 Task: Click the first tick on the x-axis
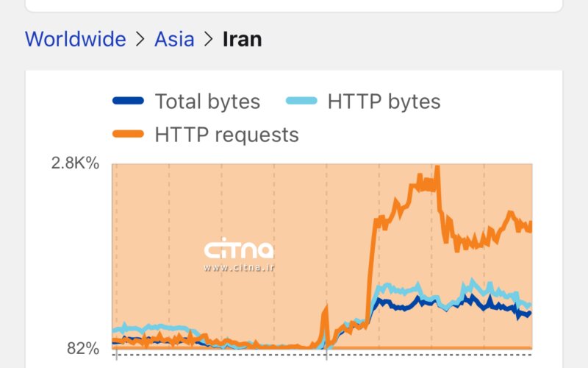[117, 355]
